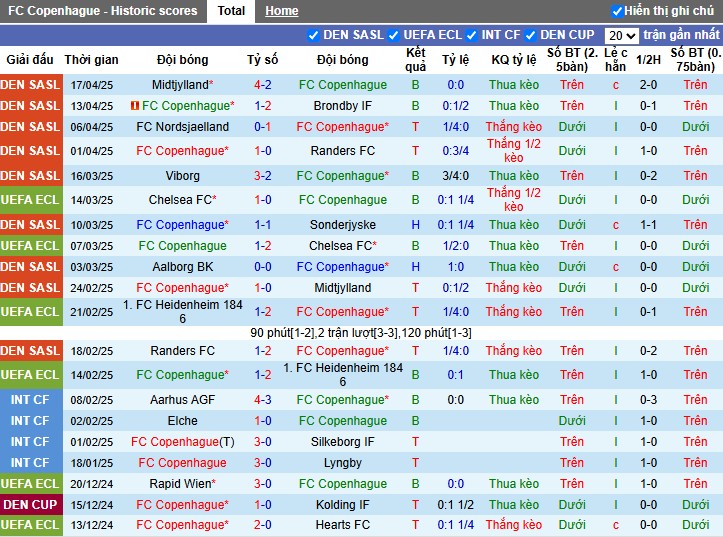Open the Randers FC link on 01/04/25
723x537 pixels.
[343, 151]
